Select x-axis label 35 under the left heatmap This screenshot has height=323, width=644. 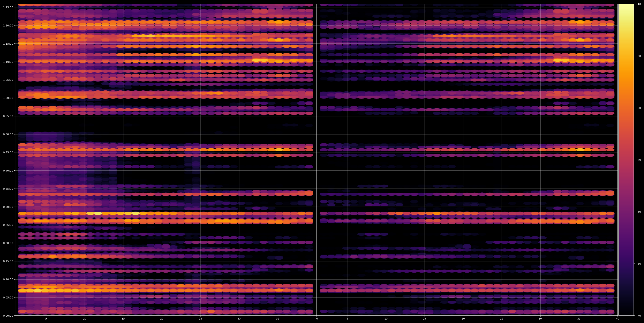coord(278,319)
